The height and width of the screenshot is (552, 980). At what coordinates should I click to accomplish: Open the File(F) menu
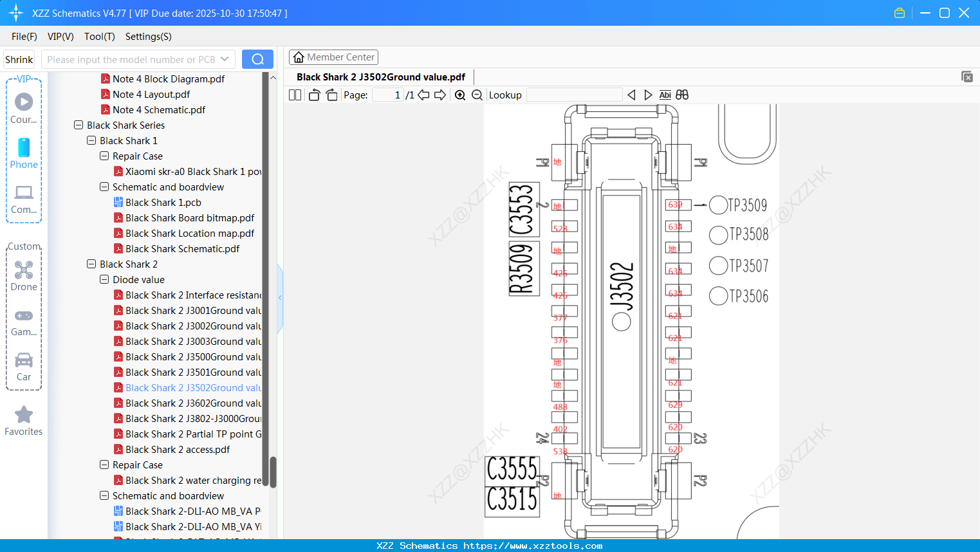[x=24, y=36]
